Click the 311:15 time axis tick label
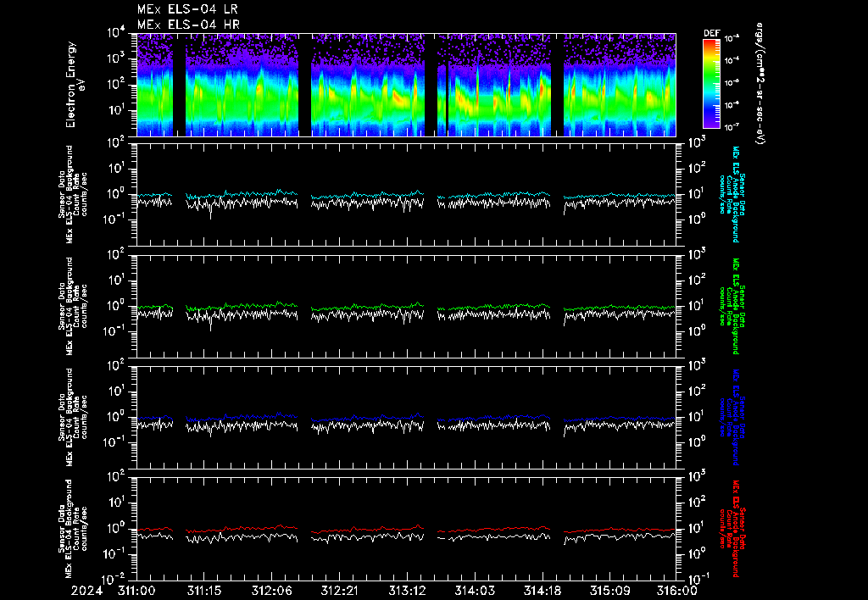 coord(204,589)
